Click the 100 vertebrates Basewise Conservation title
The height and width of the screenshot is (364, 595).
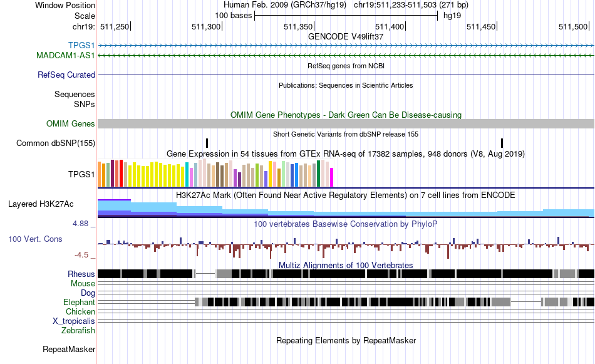point(346,224)
